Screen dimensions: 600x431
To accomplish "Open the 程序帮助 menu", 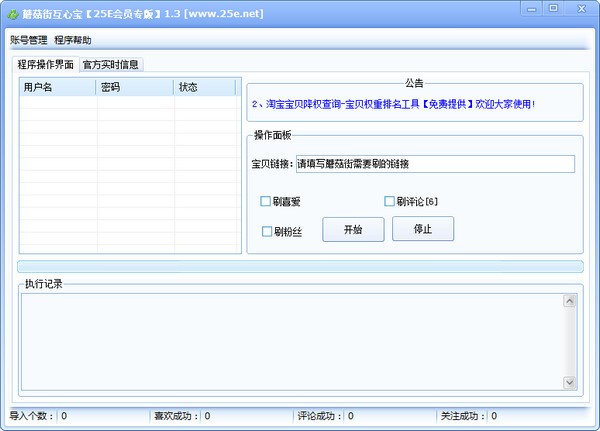I will tap(73, 41).
